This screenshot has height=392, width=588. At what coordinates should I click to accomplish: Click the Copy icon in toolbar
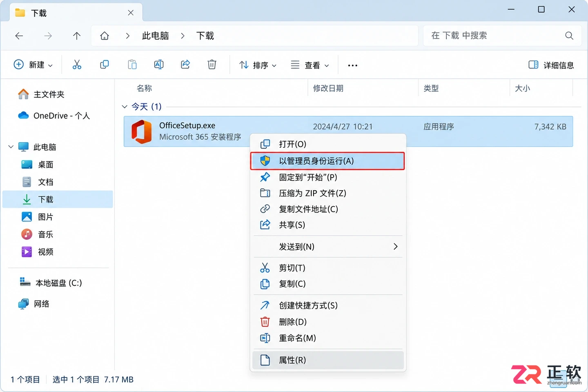point(105,65)
